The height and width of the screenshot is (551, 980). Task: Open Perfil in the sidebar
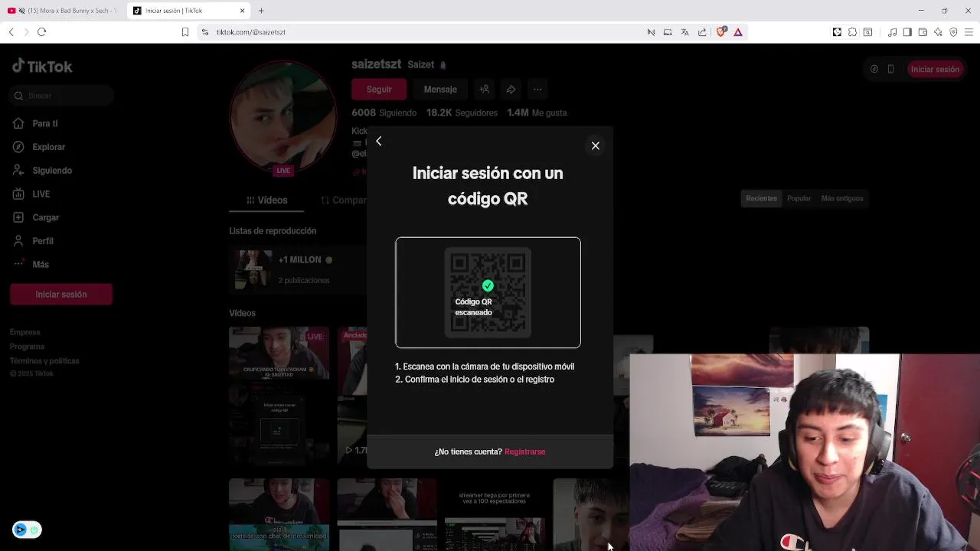[34, 241]
